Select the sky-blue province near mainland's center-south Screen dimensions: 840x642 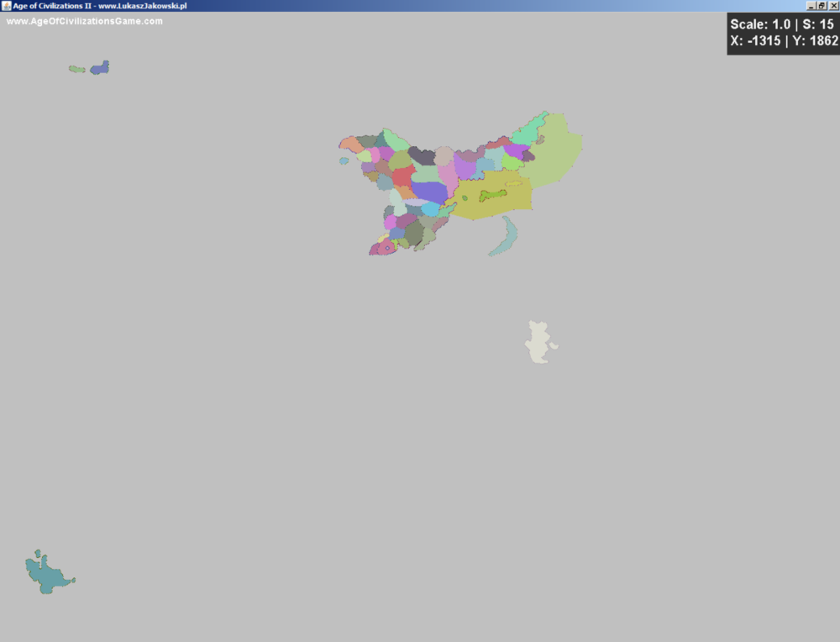(430, 209)
